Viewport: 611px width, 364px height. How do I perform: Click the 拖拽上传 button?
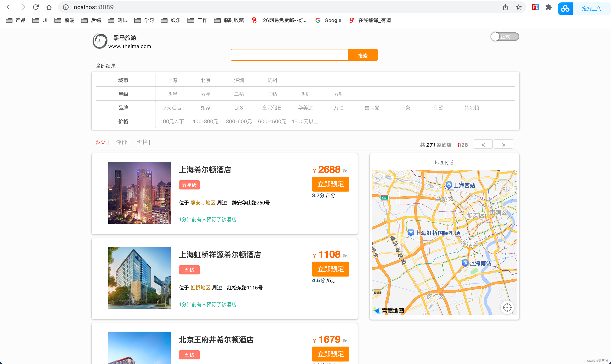pyautogui.click(x=592, y=9)
